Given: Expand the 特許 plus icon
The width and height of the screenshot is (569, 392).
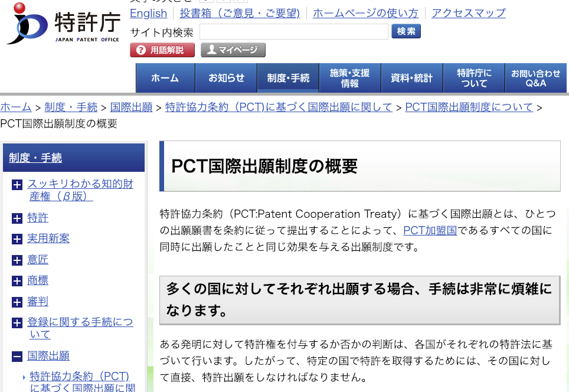Looking at the screenshot, I should 17,218.
